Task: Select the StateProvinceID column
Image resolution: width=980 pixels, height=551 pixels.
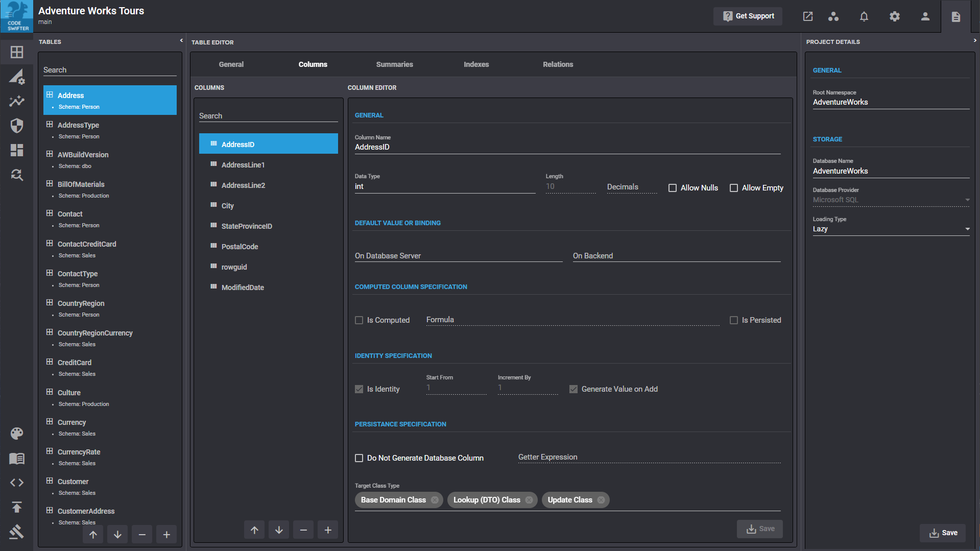Action: tap(247, 226)
